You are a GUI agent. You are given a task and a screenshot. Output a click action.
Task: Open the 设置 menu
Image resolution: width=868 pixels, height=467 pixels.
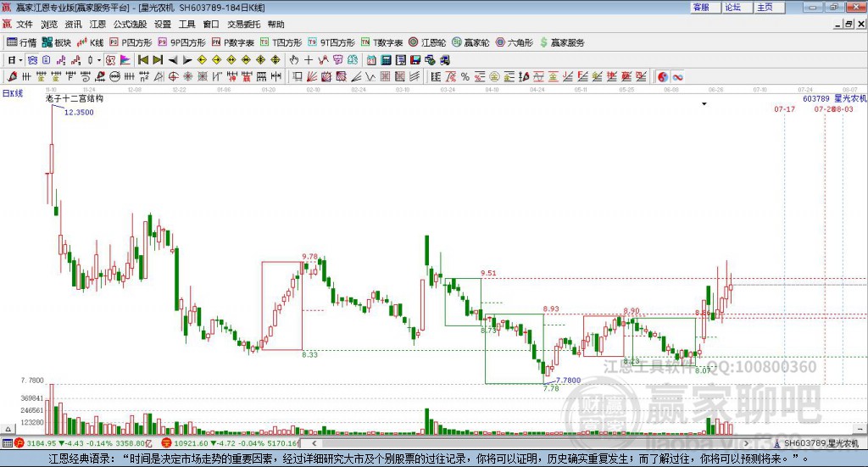[163, 25]
